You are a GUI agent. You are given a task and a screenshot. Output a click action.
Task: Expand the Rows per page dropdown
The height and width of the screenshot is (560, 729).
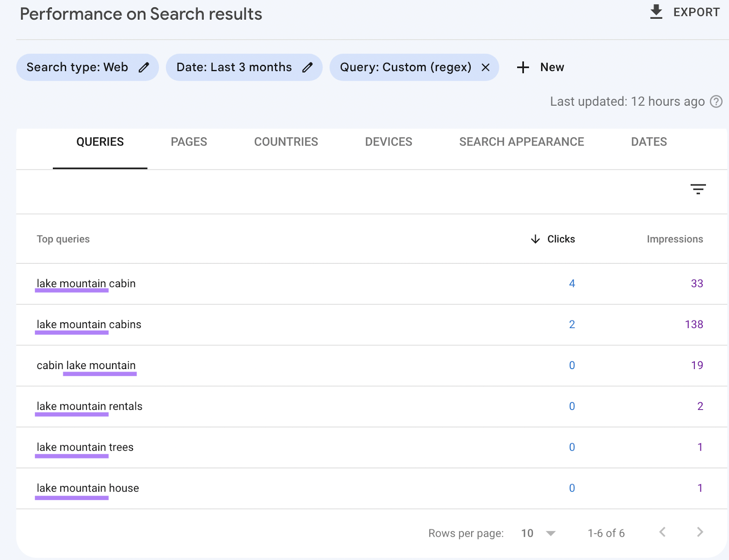coord(550,533)
